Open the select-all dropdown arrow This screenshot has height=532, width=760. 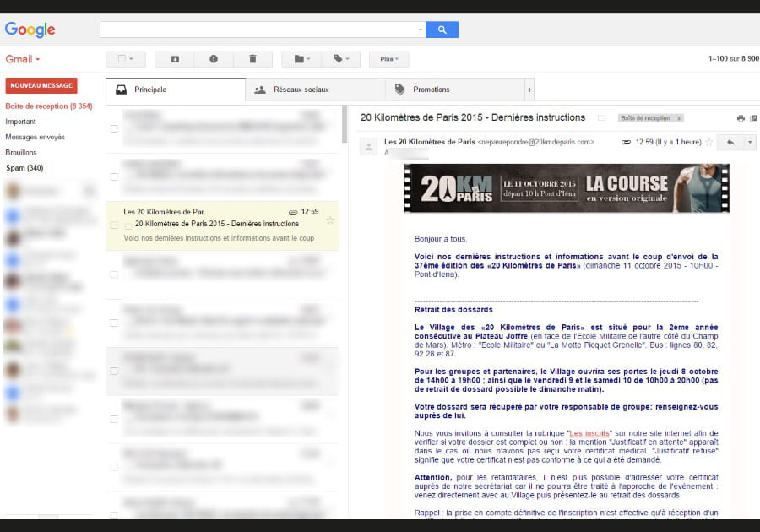pyautogui.click(x=132, y=59)
